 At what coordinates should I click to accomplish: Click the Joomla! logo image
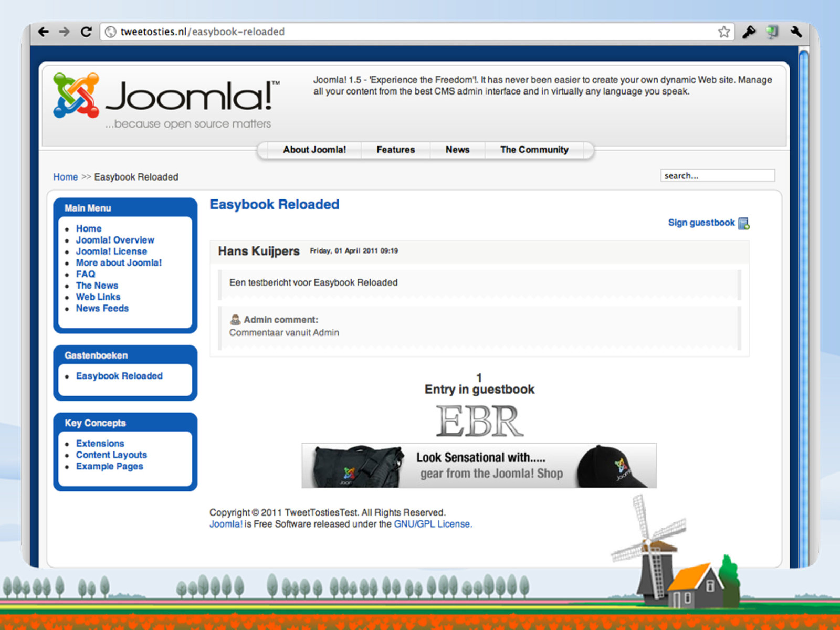(166, 101)
